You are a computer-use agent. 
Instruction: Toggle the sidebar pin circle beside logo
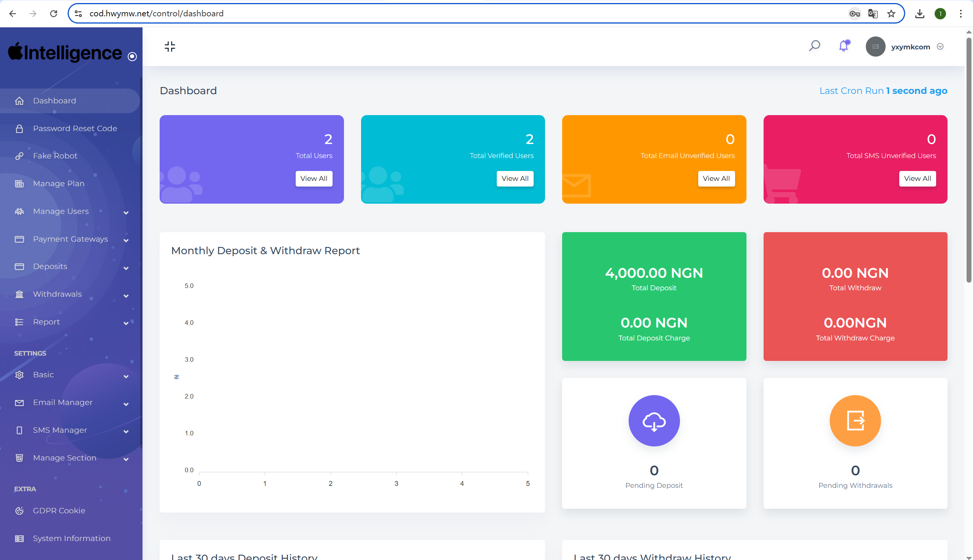132,57
